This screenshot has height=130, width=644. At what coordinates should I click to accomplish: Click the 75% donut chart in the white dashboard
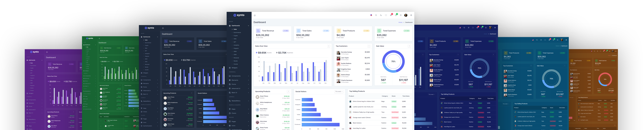(393, 62)
